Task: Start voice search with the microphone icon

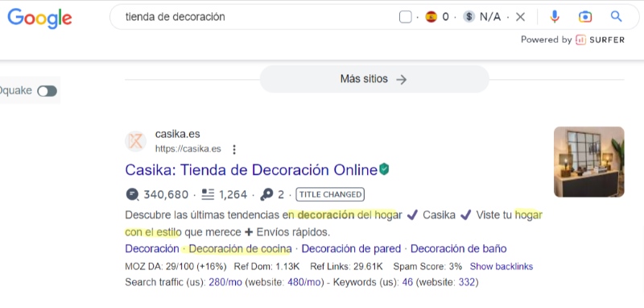Action: 555,17
